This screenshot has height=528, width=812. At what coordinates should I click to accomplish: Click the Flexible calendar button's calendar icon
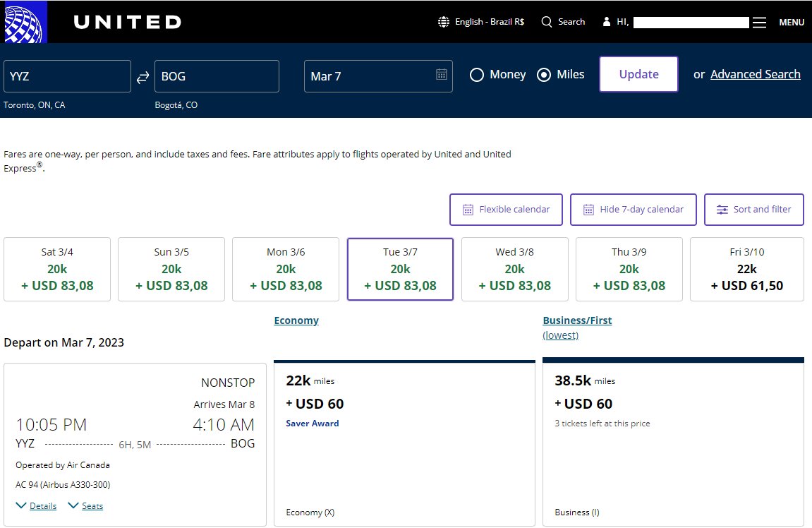pos(468,210)
